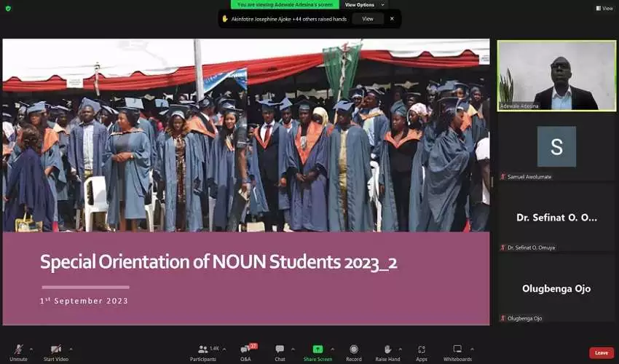619x364 pixels.
Task: Click the green encryption shield icon
Action: pyautogui.click(x=8, y=8)
